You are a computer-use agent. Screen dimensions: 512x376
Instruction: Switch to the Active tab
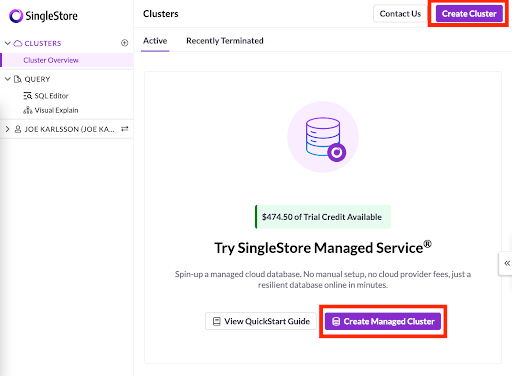pyautogui.click(x=155, y=41)
